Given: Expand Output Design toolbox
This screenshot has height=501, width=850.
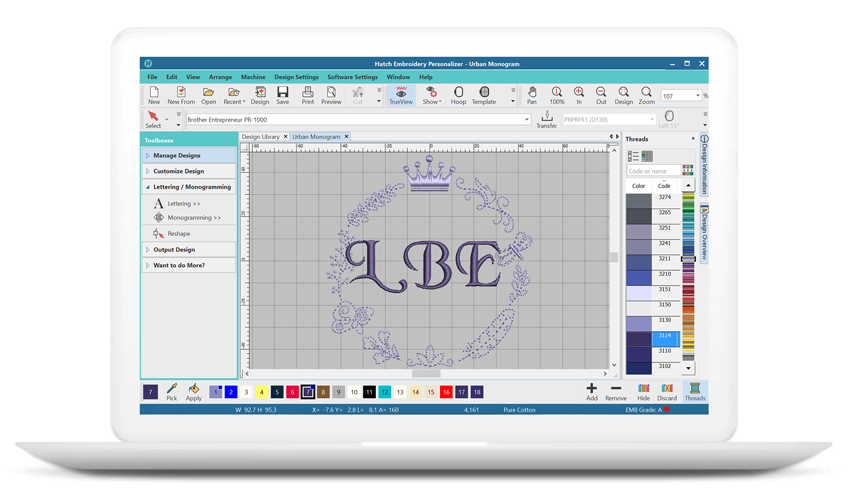Looking at the screenshot, I should [189, 249].
